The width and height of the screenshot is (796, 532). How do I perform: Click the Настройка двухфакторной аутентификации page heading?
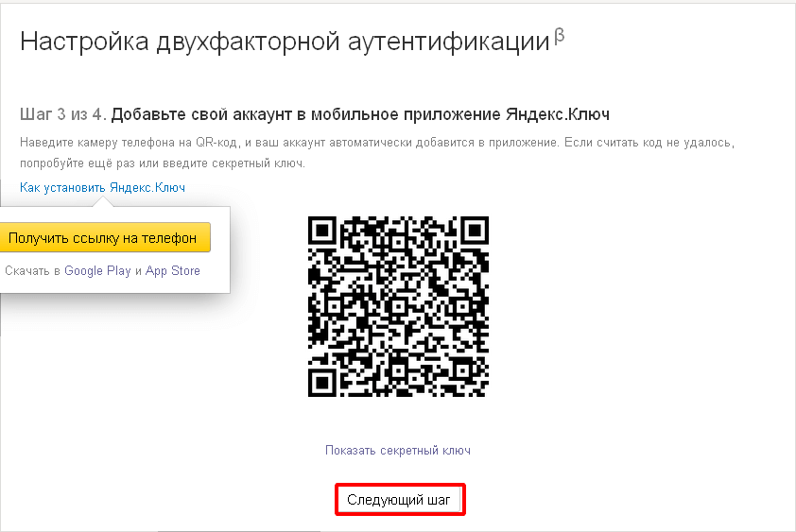[285, 41]
